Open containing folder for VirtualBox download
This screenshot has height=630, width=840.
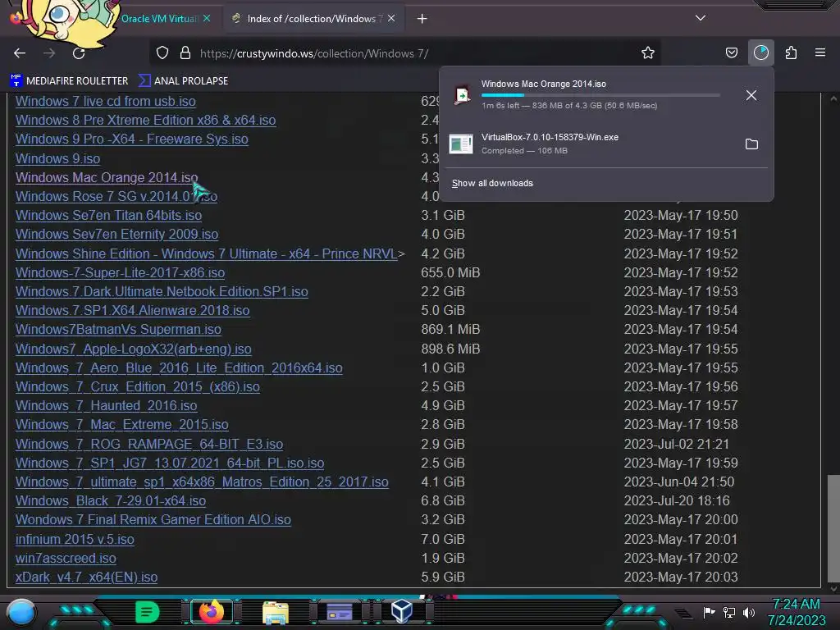751,144
